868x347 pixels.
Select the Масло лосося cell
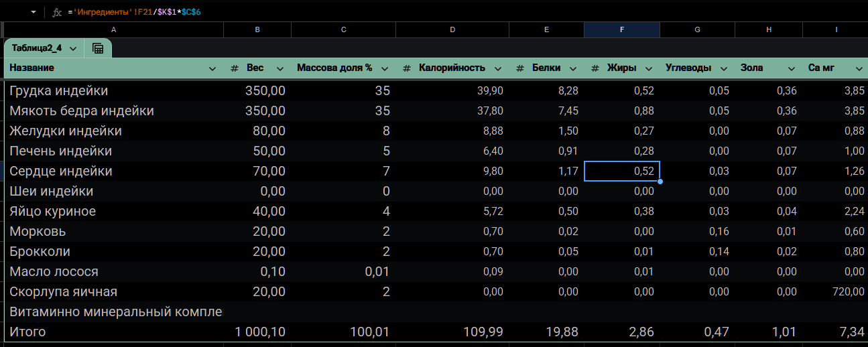[113, 271]
